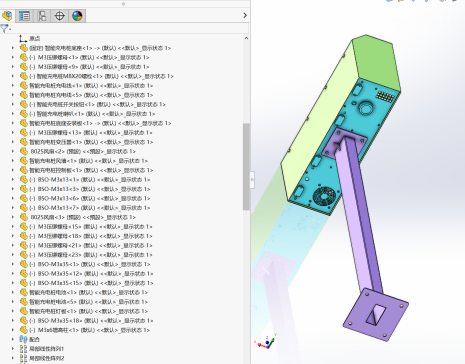Expand the panel tabs chevron arrow
This screenshot has height=364, width=465.
245,15
